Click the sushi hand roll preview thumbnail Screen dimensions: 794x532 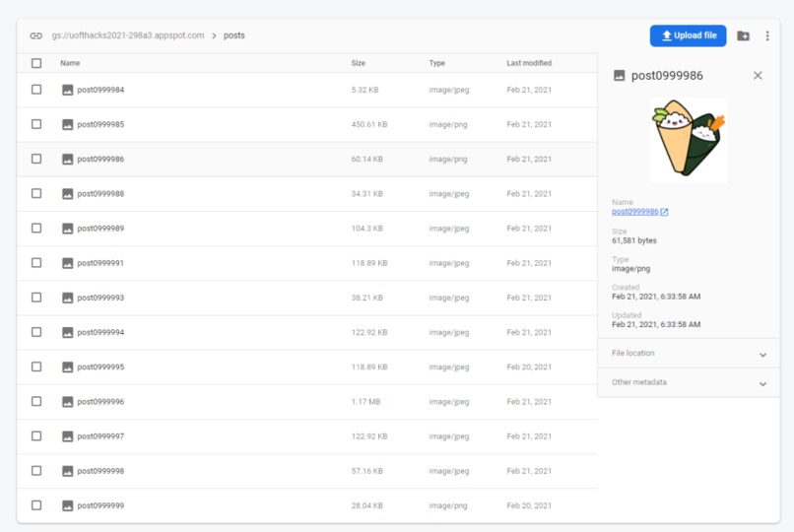point(689,140)
